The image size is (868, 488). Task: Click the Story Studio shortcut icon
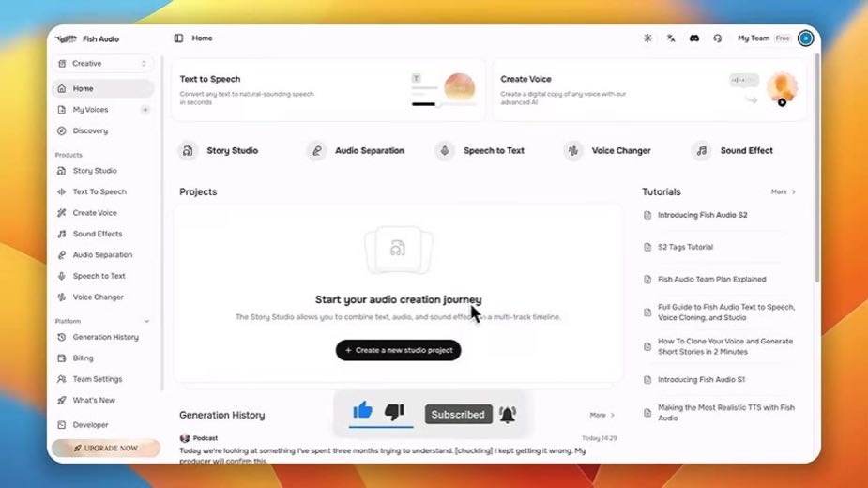tap(189, 151)
